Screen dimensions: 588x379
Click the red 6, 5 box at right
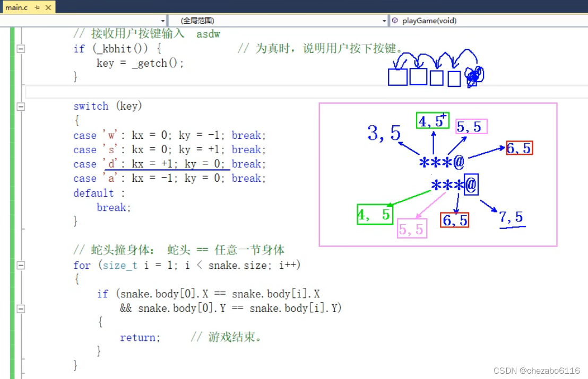coord(520,148)
